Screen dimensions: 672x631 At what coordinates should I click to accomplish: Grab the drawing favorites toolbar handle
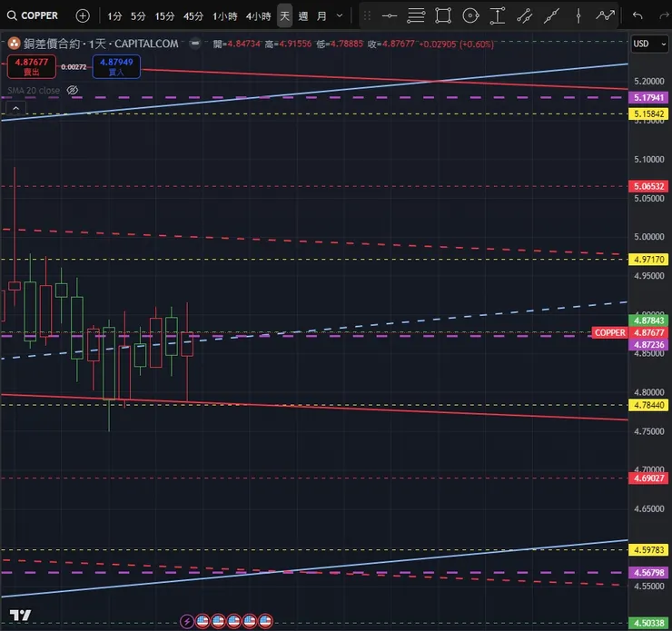(x=367, y=15)
